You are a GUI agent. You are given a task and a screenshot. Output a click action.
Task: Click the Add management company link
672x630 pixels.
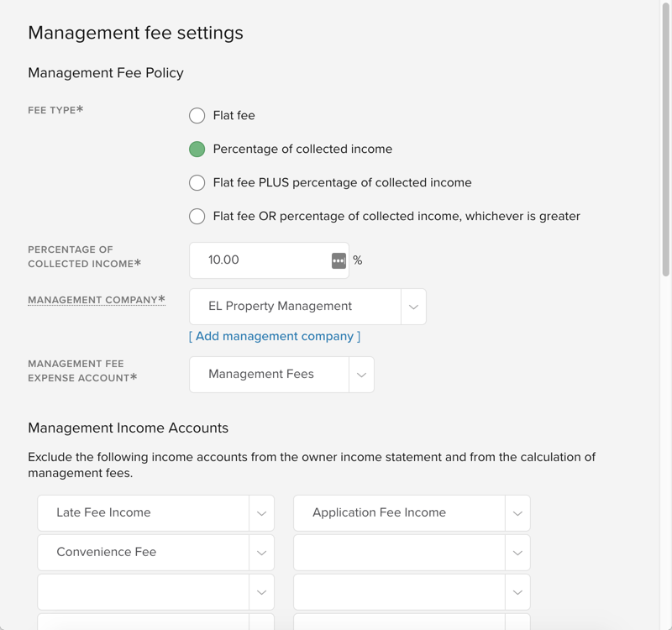click(x=274, y=335)
